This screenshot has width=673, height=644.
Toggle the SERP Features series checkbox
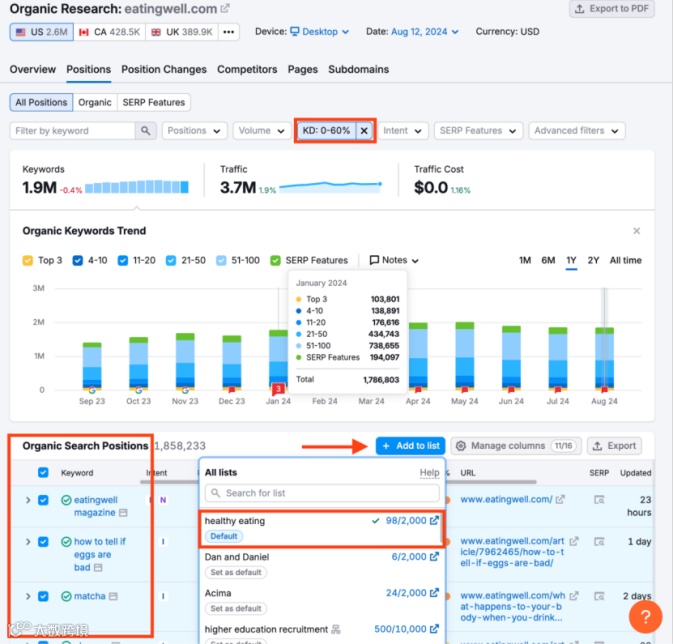(x=276, y=260)
